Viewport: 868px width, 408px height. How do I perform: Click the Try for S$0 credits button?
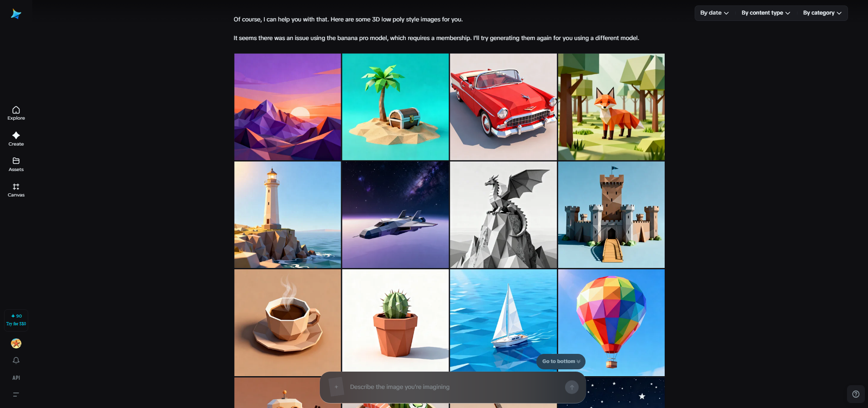(x=16, y=320)
